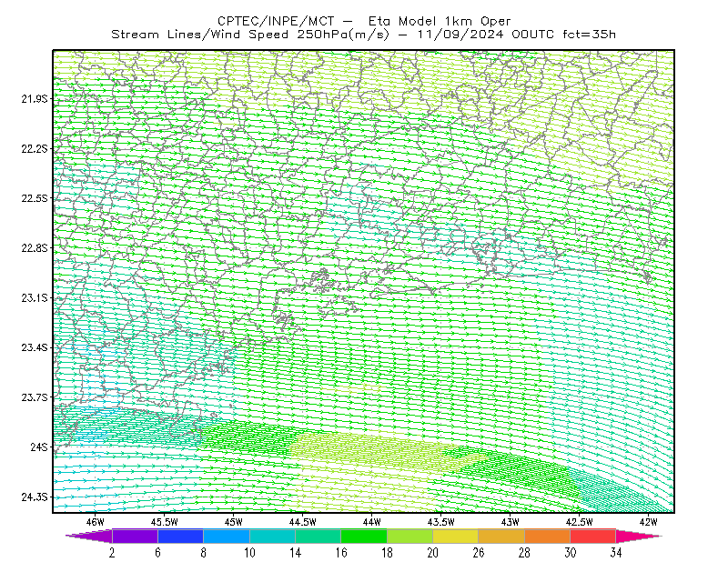Image resolution: width=728 pixels, height=562 pixels.
Task: Select the yellow 20–26 m/s legend swatch
Action: point(456,536)
